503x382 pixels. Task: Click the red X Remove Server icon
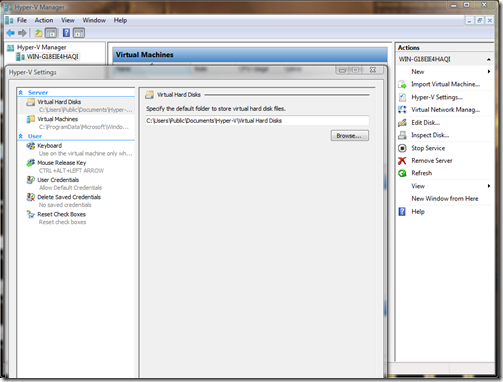[402, 161]
